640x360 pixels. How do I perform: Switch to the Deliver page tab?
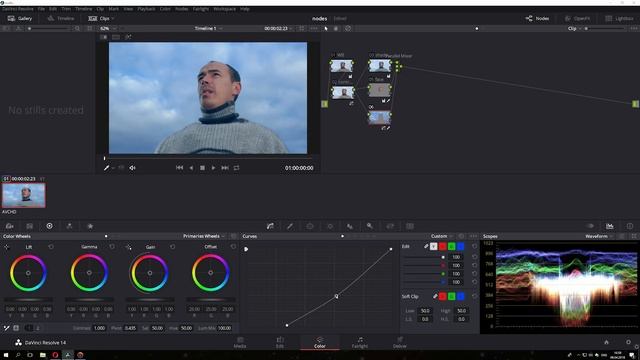pos(400,342)
